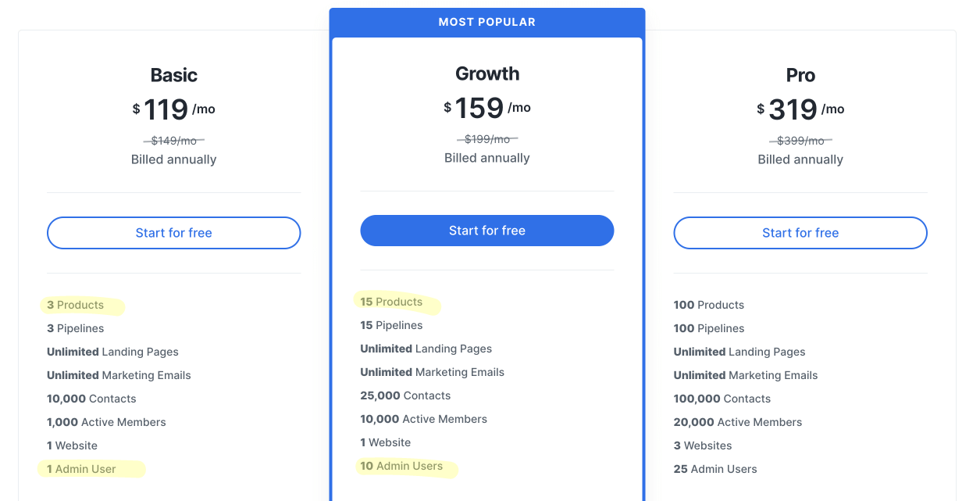Click the $319 Pro price

click(x=793, y=109)
